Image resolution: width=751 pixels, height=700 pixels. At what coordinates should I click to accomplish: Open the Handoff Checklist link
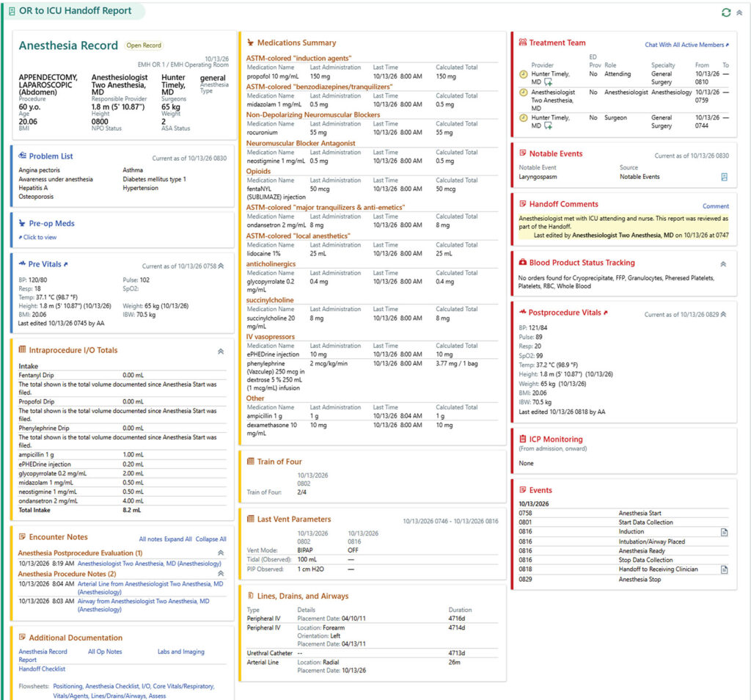[x=42, y=669]
